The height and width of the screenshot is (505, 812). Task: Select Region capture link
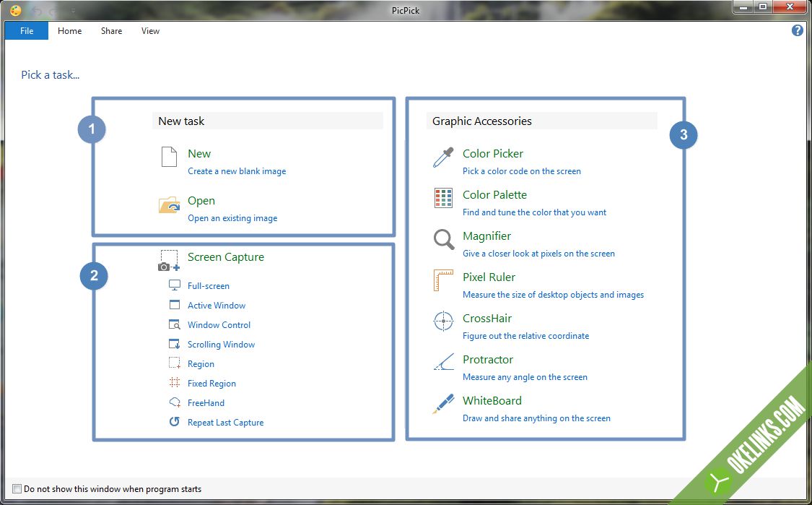(201, 364)
